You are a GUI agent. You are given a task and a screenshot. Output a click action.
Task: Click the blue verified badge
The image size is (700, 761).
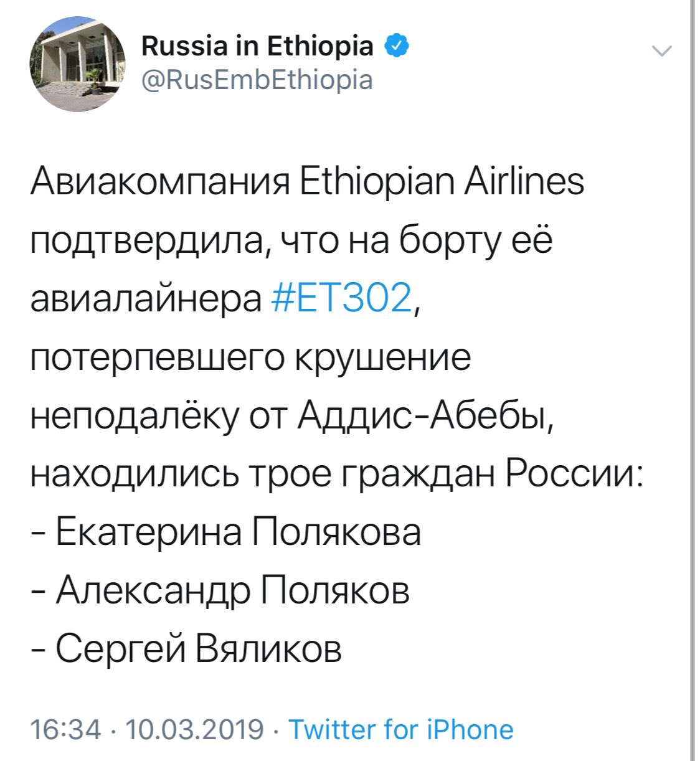397,45
